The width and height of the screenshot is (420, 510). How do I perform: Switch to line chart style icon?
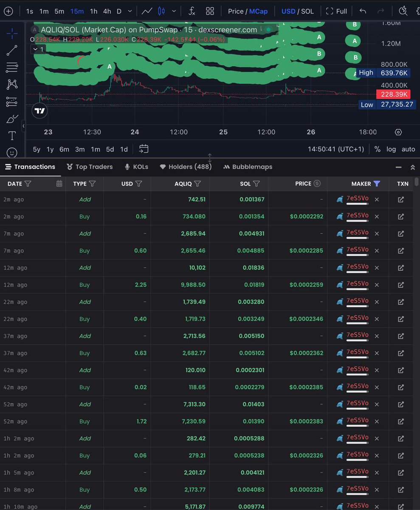[147, 11]
